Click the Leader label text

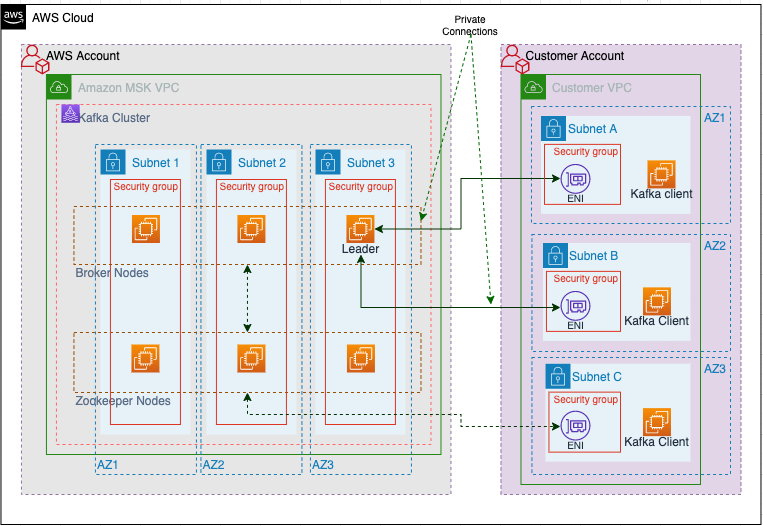[x=361, y=249]
